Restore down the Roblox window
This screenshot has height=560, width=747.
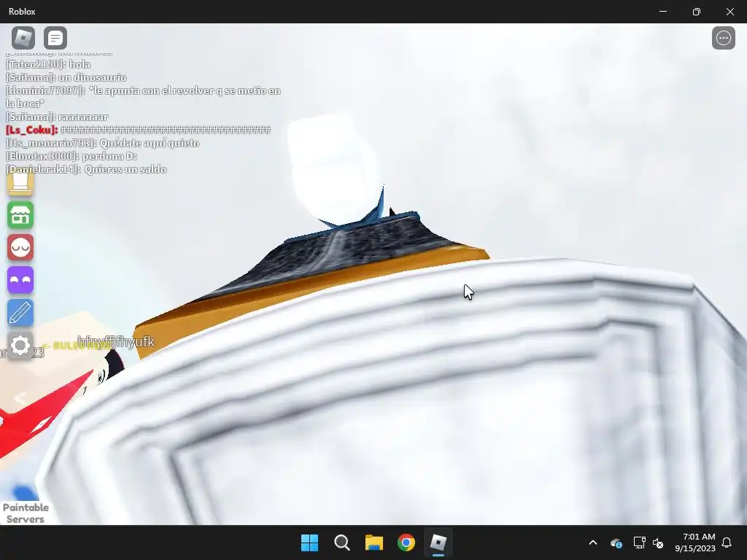[x=697, y=12]
